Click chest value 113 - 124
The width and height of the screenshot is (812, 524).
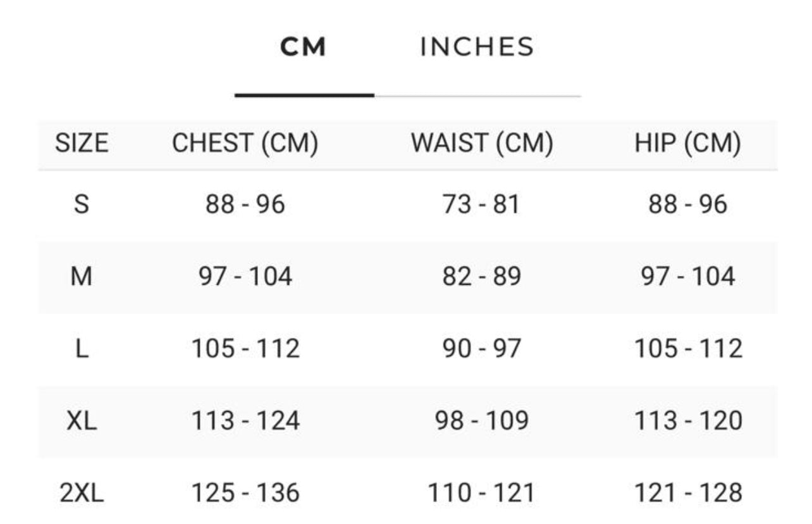tap(245, 421)
